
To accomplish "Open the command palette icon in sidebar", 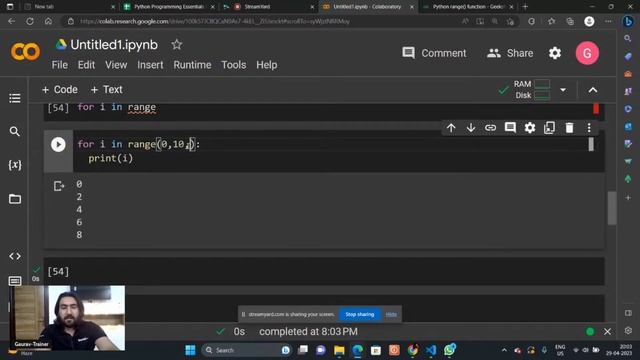I will pos(15,281).
